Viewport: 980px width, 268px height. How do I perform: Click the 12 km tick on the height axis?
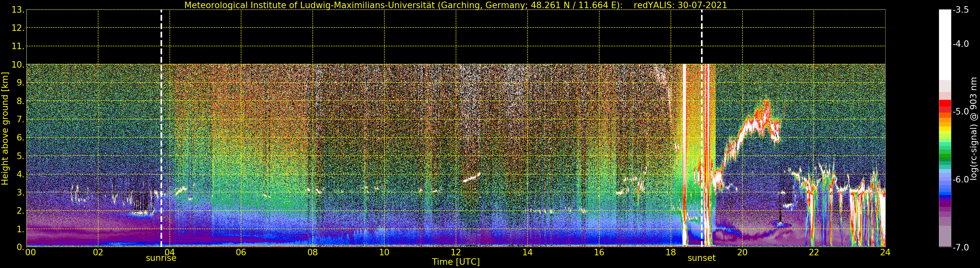coord(18,28)
